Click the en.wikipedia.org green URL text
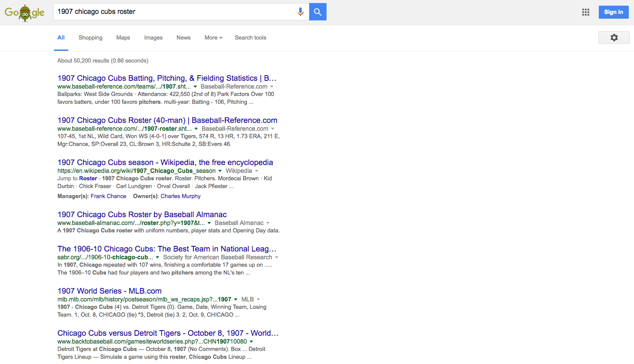 [137, 171]
